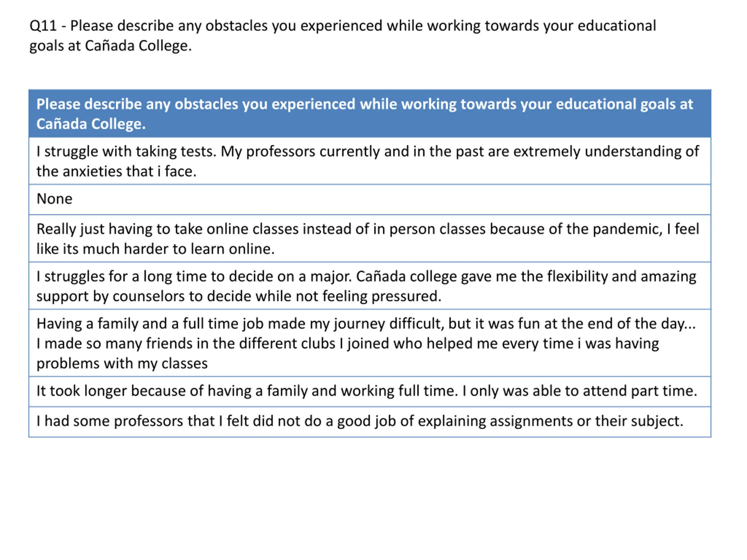Click 'the anxieties that i face.' line
This screenshot has height=560, width=747.
coord(116,171)
